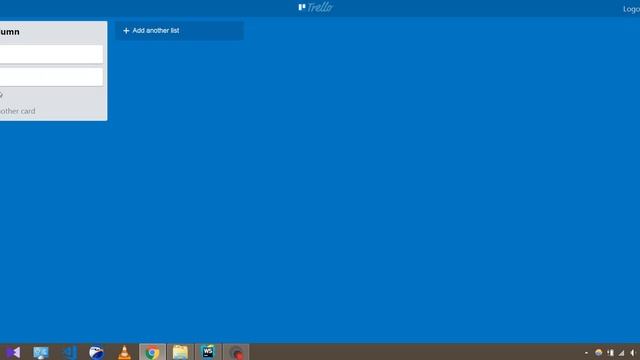Open WebStorm from the taskbar
Screen dimensions: 640x360
(208, 352)
